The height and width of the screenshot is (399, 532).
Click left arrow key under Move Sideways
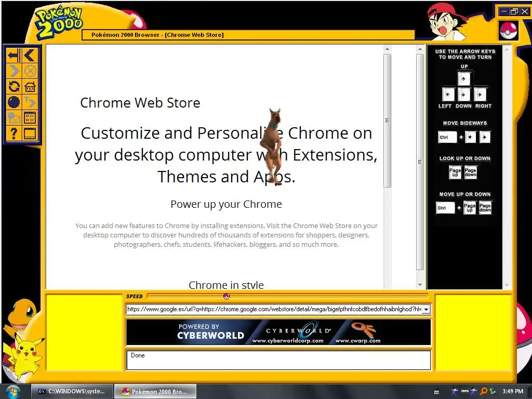(x=470, y=137)
